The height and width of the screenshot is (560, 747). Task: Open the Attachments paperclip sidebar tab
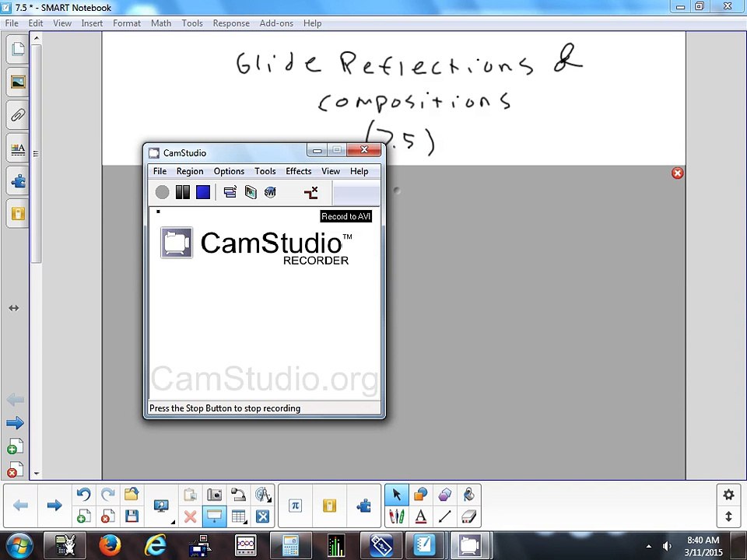pos(18,115)
